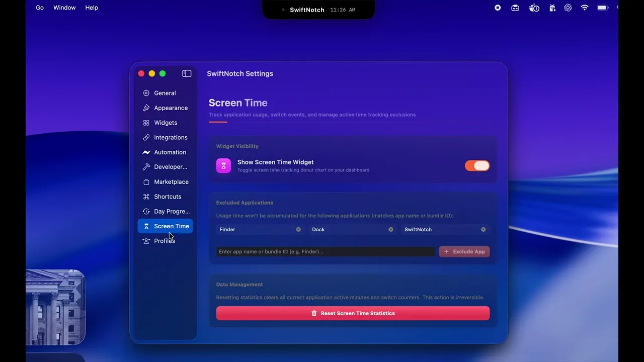Click the Marketplace bag icon
The width and height of the screenshot is (644, 362).
point(146,182)
